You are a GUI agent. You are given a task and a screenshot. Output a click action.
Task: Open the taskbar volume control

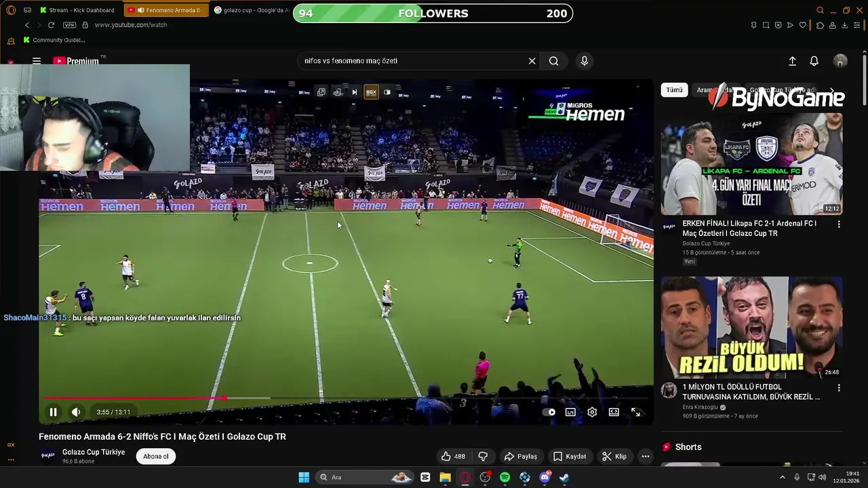point(823,477)
